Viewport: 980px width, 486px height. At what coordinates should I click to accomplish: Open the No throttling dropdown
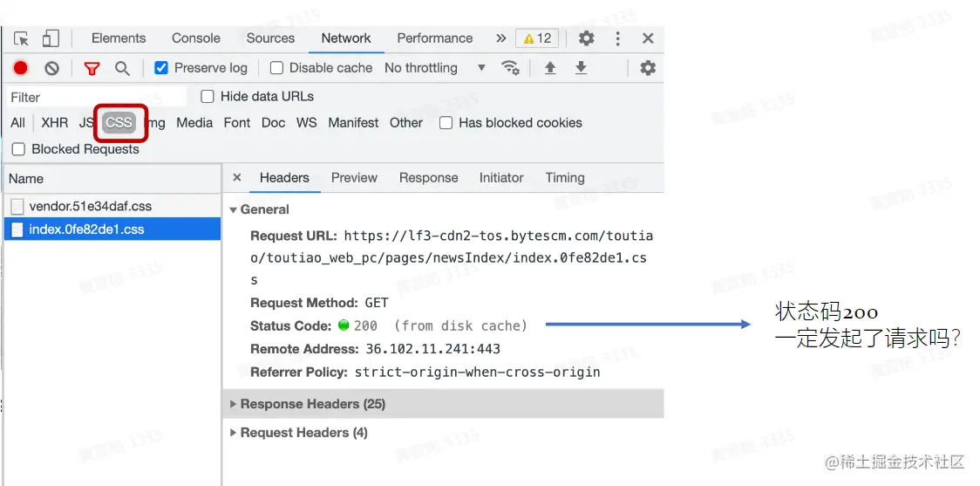434,68
